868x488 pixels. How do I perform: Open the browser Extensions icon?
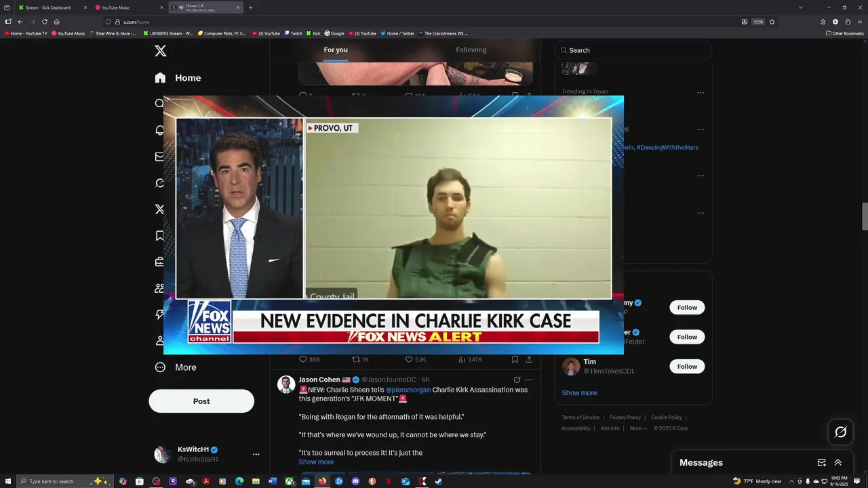848,22
